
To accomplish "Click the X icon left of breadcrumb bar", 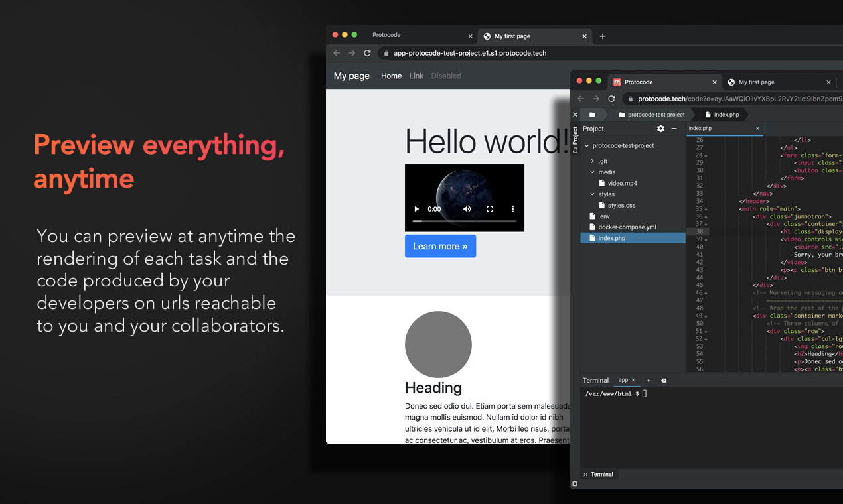I will pos(575,115).
